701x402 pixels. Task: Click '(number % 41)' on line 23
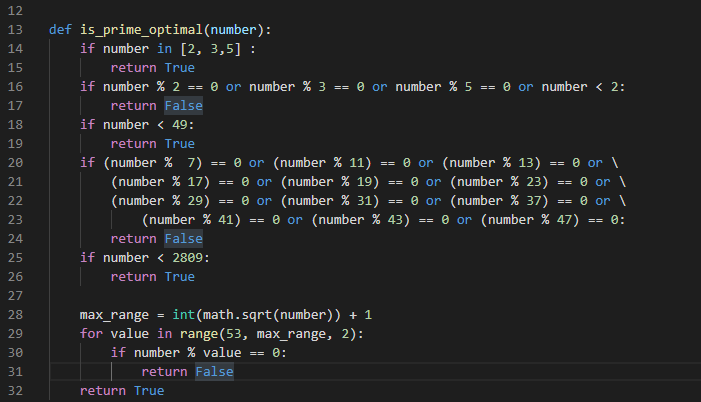click(x=191, y=220)
